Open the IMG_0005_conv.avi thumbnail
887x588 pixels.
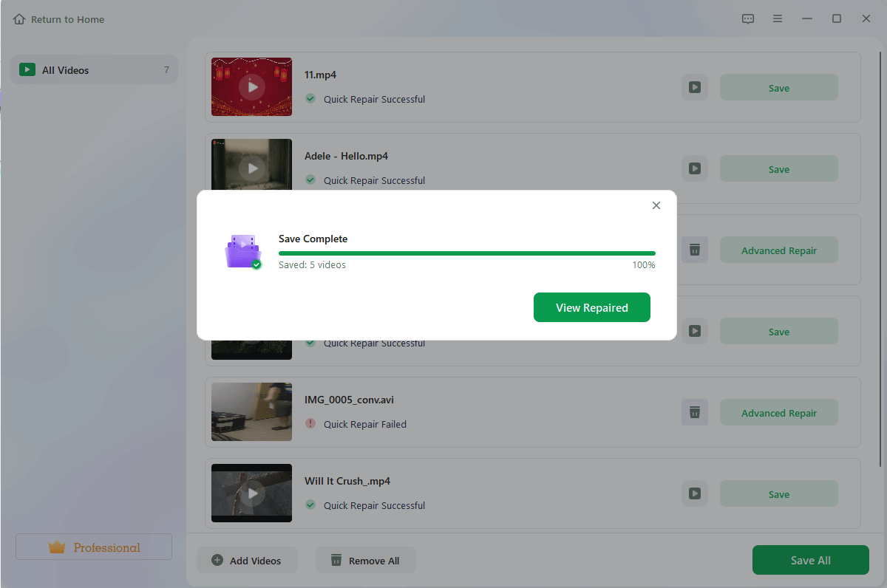[251, 412]
